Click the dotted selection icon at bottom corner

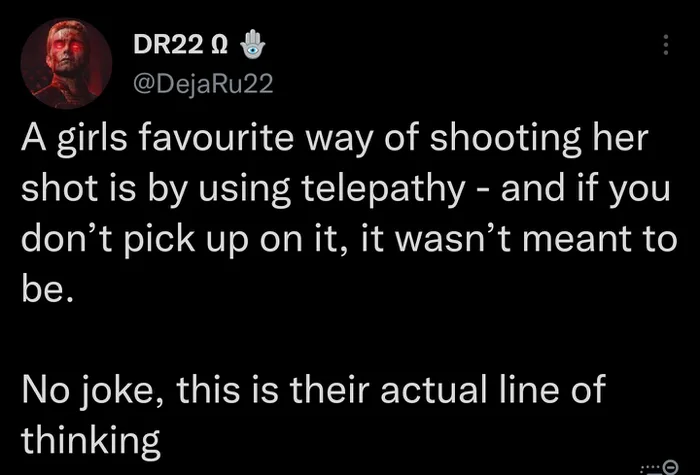point(652,468)
